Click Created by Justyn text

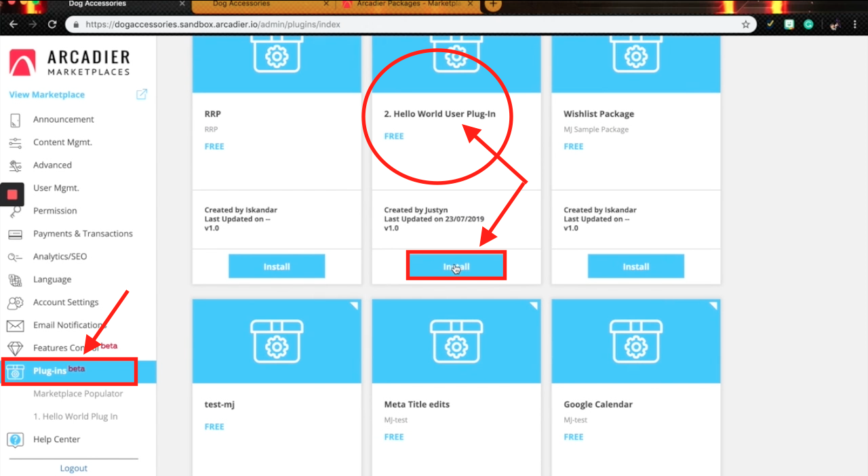pos(416,210)
